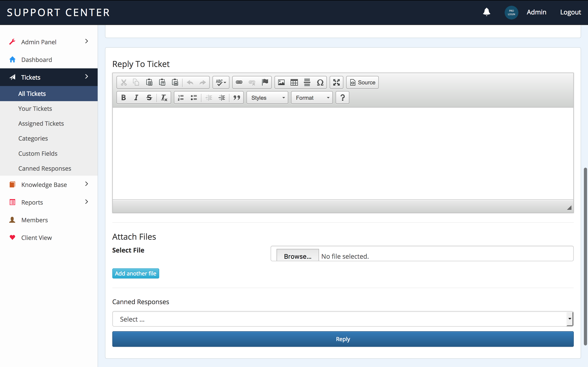The height and width of the screenshot is (367, 588).
Task: Insert a block quote
Action: [x=236, y=97]
